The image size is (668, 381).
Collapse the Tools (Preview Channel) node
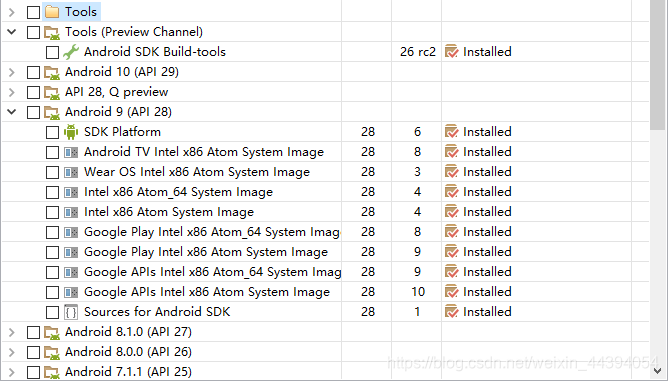[12, 32]
